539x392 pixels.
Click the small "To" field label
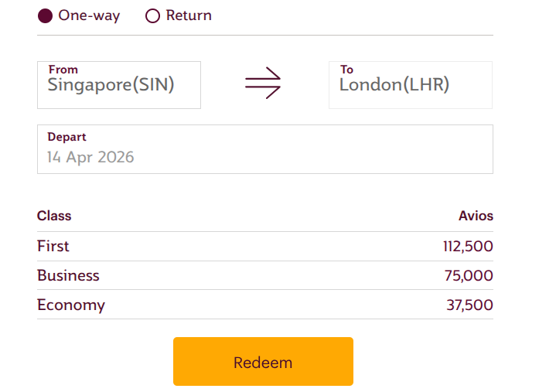pos(346,70)
